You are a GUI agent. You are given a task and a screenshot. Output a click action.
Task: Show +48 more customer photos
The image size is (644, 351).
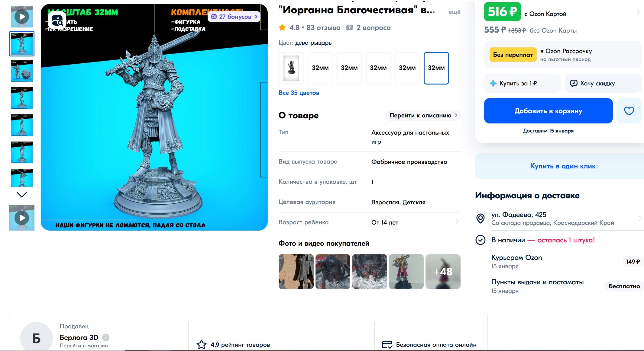443,272
